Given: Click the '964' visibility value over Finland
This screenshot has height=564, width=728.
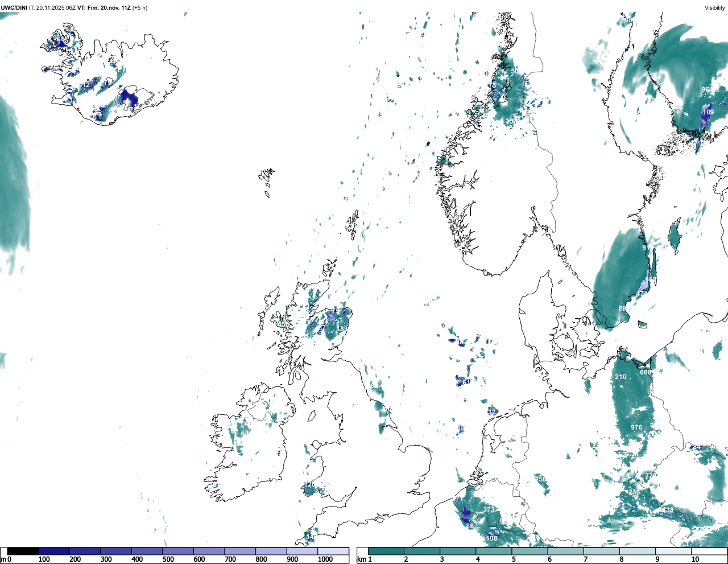Looking at the screenshot, I should 707,89.
